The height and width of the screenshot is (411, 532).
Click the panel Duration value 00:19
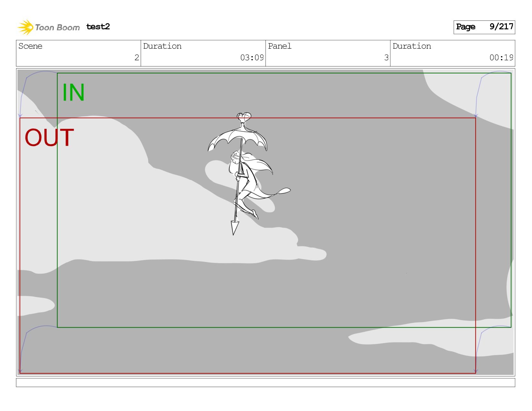[501, 58]
